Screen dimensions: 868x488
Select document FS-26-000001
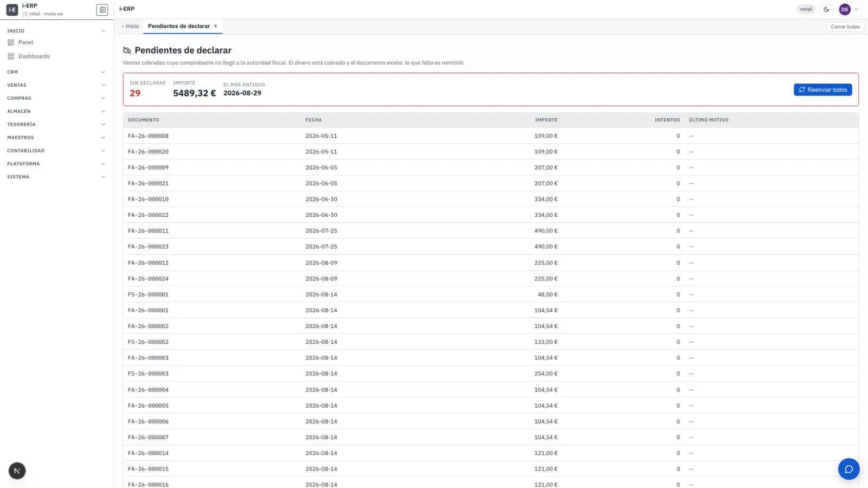[148, 294]
